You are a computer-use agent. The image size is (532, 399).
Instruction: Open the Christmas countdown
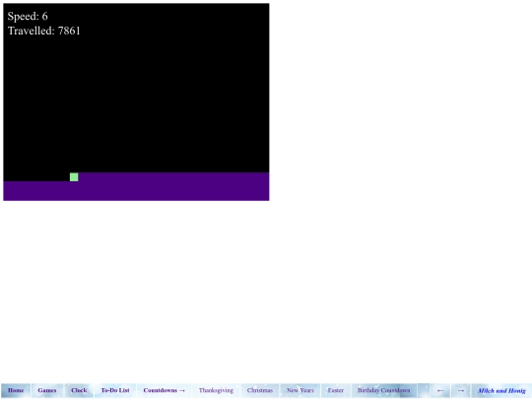[x=260, y=390]
